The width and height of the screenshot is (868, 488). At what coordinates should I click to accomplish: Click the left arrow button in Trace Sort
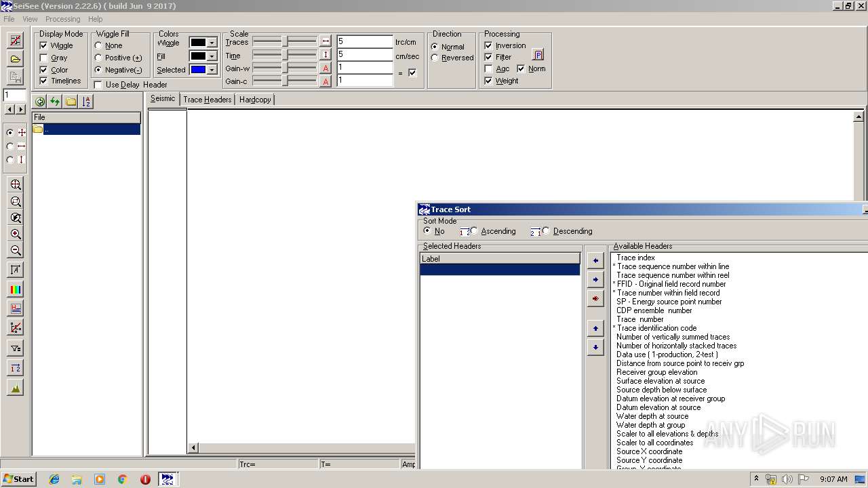(595, 260)
